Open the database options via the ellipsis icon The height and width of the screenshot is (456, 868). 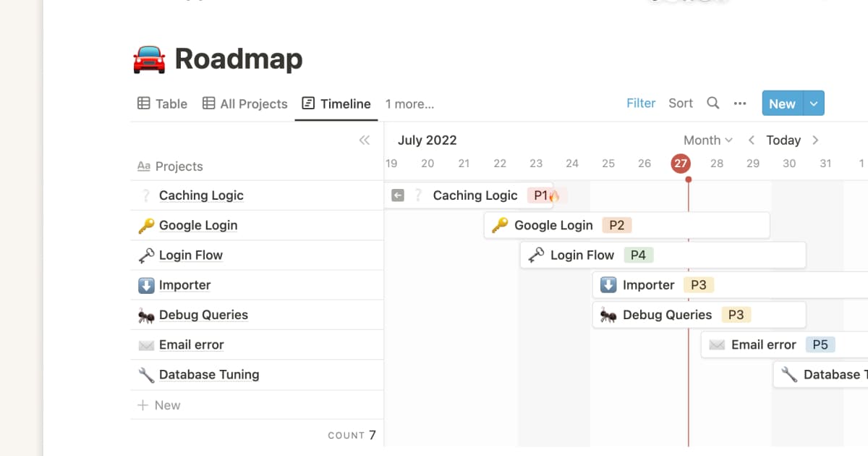(740, 104)
